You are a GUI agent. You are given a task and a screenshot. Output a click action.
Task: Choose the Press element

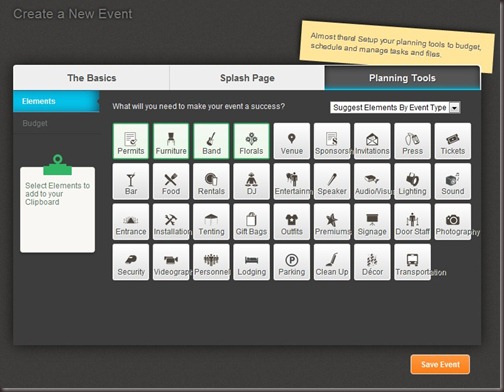click(x=412, y=141)
